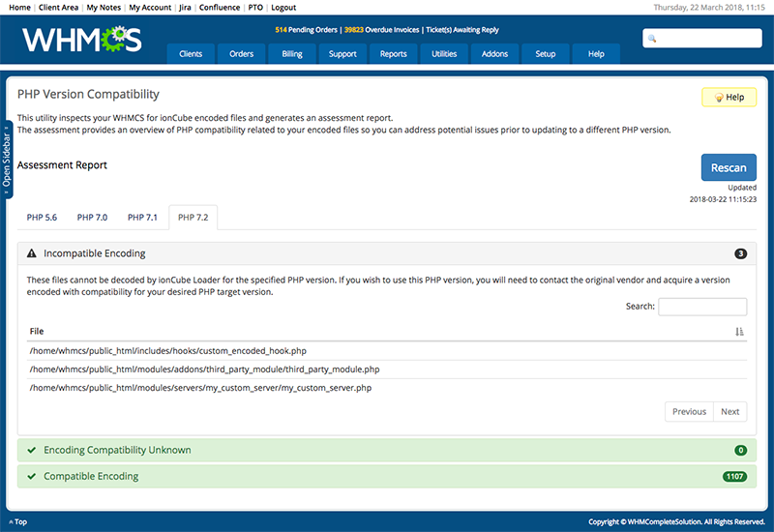This screenshot has height=532, width=774.
Task: Click the PHP Version Compatibility heading
Action: coord(88,94)
